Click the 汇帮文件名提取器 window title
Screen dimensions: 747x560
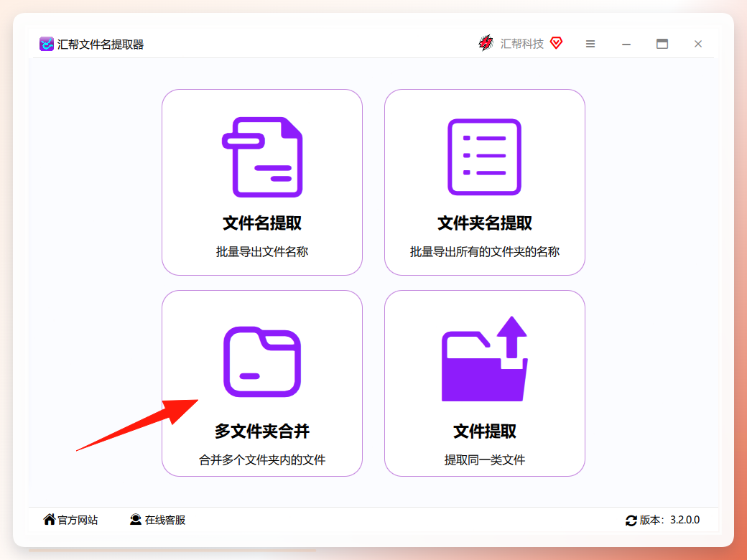[101, 45]
